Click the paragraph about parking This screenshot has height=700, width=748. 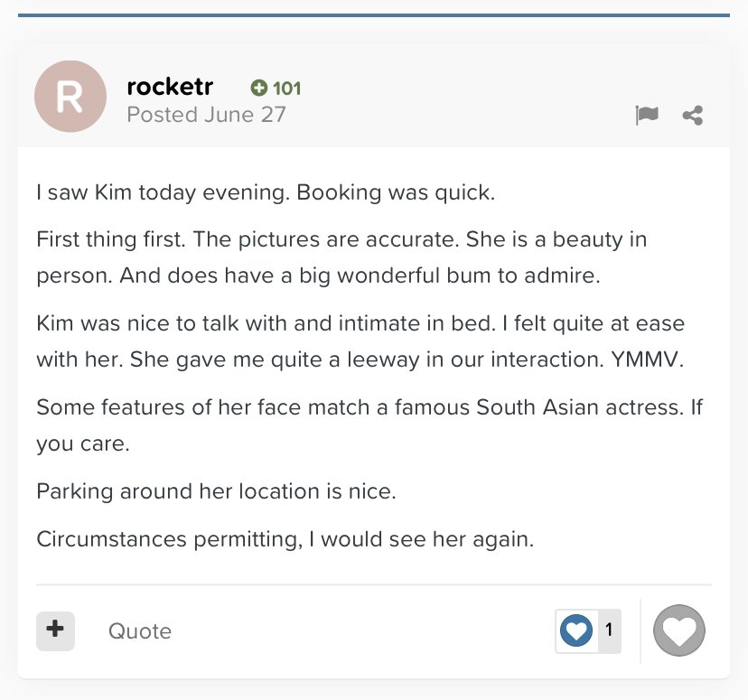pyautogui.click(x=217, y=492)
